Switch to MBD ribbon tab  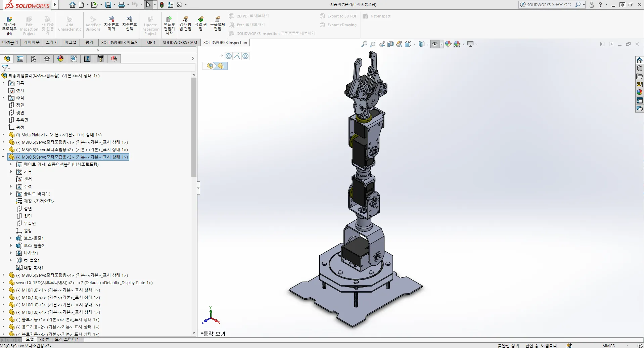[151, 43]
